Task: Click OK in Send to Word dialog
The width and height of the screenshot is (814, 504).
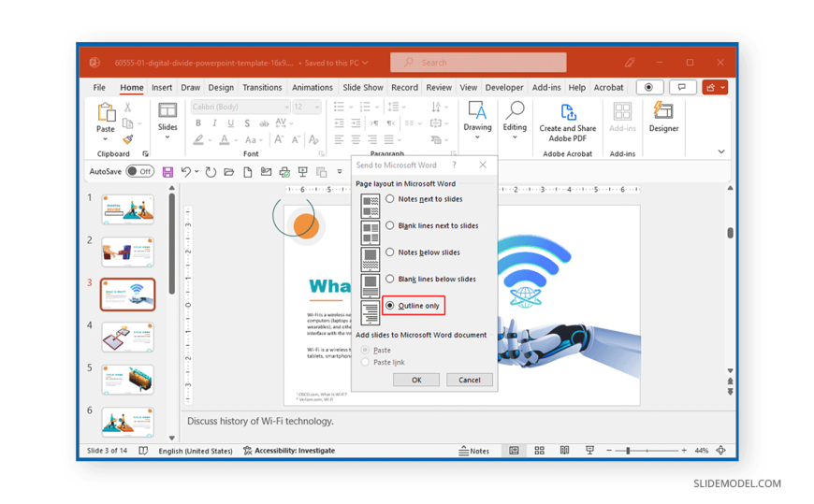Action: tap(416, 380)
